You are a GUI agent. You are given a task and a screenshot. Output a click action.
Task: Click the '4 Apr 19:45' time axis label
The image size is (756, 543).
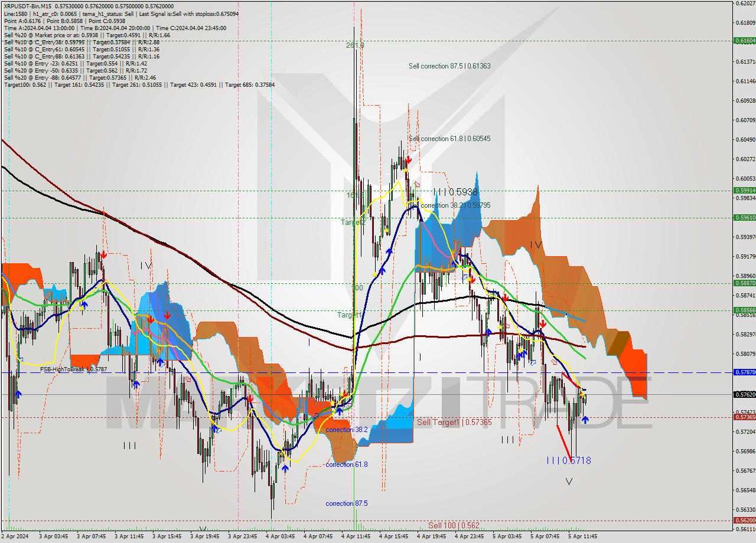click(432, 537)
